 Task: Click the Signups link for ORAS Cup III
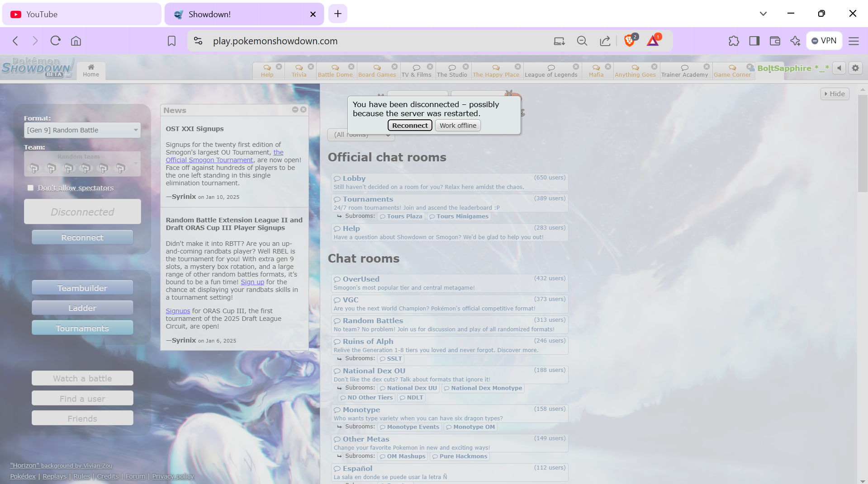178,311
